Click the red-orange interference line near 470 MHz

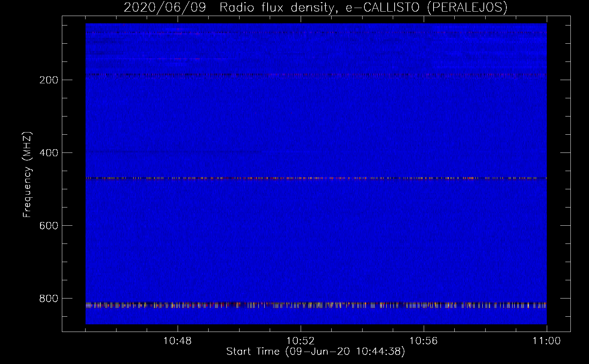click(x=316, y=178)
